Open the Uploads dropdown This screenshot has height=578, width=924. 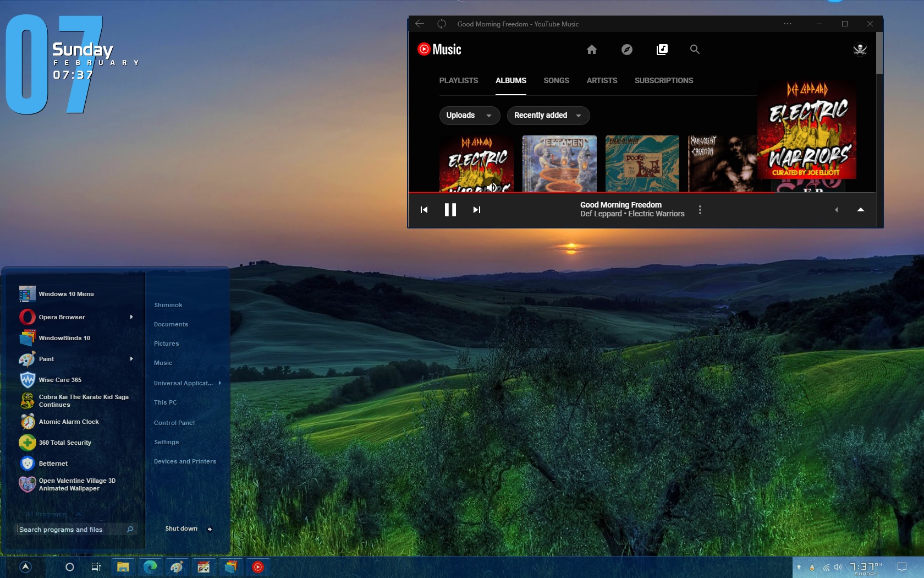(469, 116)
